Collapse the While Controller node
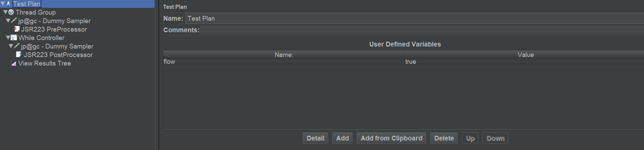The width and height of the screenshot is (644, 150). point(8,38)
